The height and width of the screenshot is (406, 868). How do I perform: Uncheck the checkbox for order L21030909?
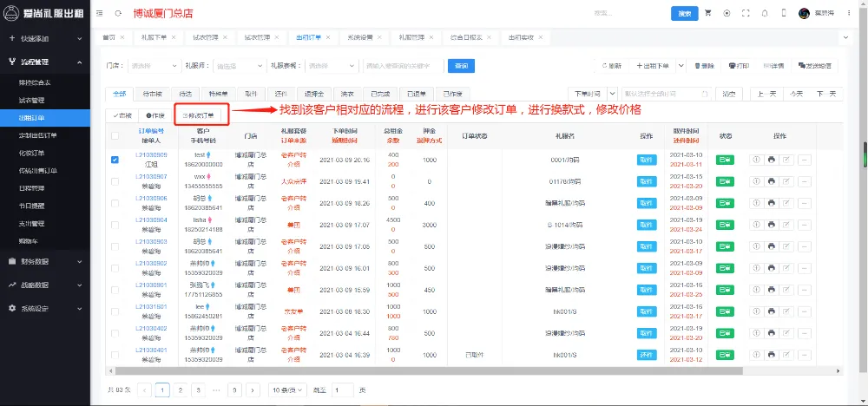coord(115,160)
